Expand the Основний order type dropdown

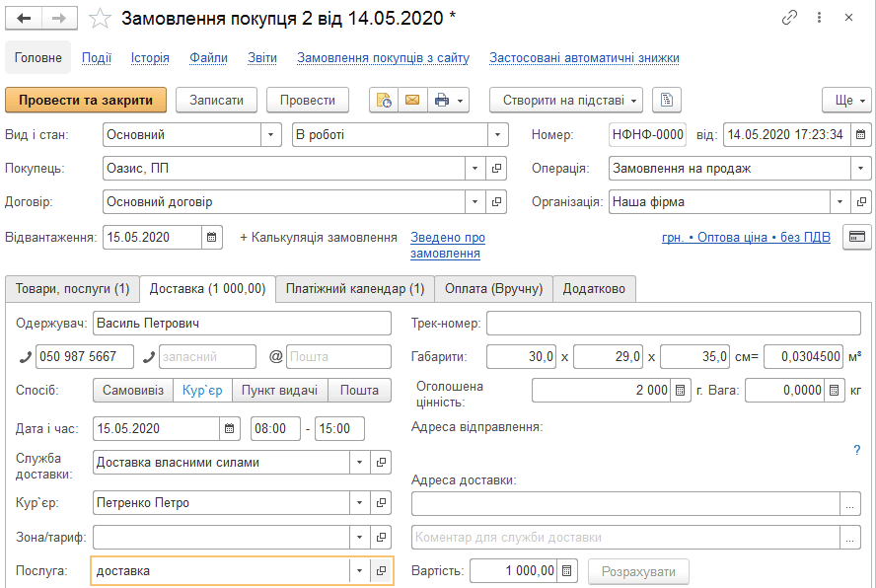click(x=271, y=135)
